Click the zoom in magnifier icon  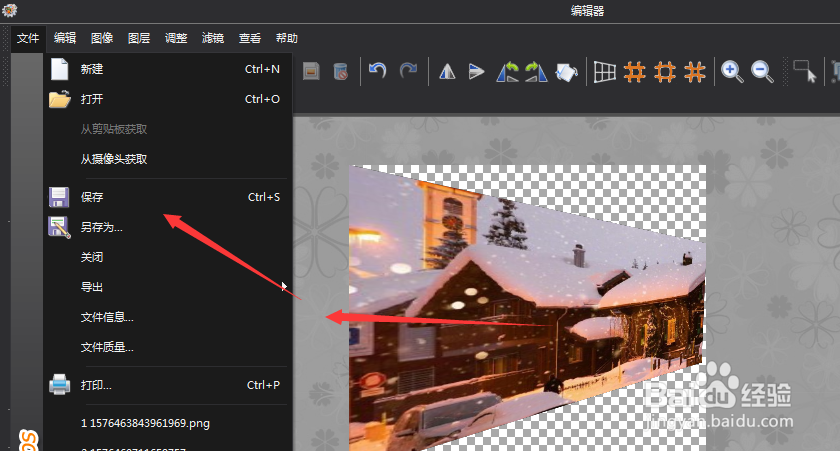point(732,72)
